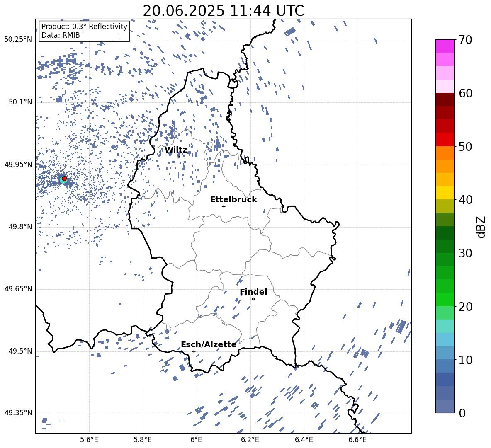
Task: Click the 49.5°N latitude label
Action: pos(20,351)
